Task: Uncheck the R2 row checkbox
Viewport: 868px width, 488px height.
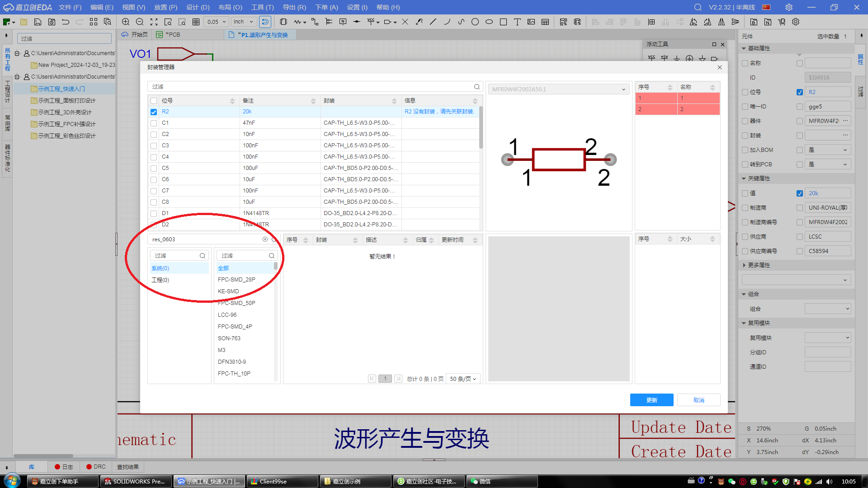Action: point(154,112)
